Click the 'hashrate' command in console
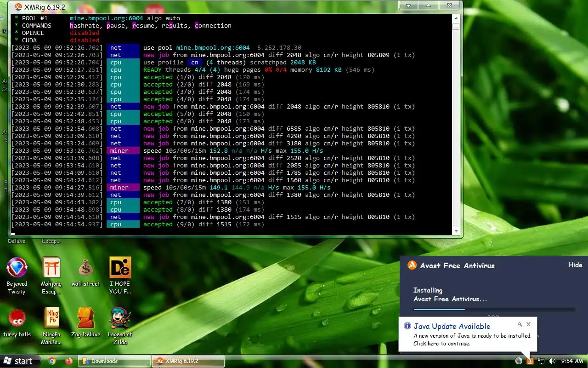This screenshot has width=588, height=368. point(85,26)
